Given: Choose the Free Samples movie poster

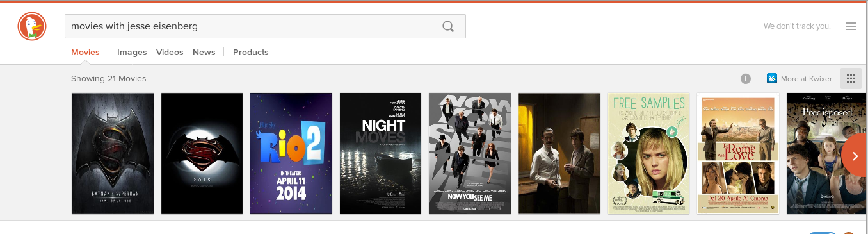Looking at the screenshot, I should point(648,154).
